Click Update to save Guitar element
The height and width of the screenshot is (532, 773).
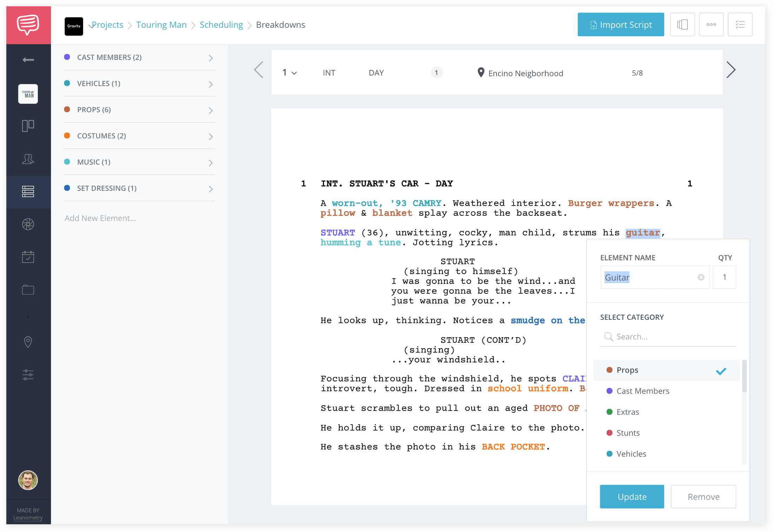point(632,497)
